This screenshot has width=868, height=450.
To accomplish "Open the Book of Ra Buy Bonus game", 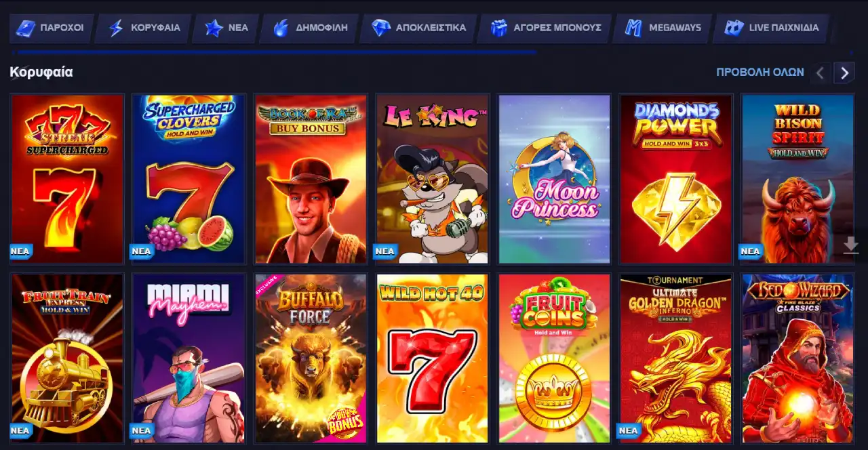I will tap(311, 179).
